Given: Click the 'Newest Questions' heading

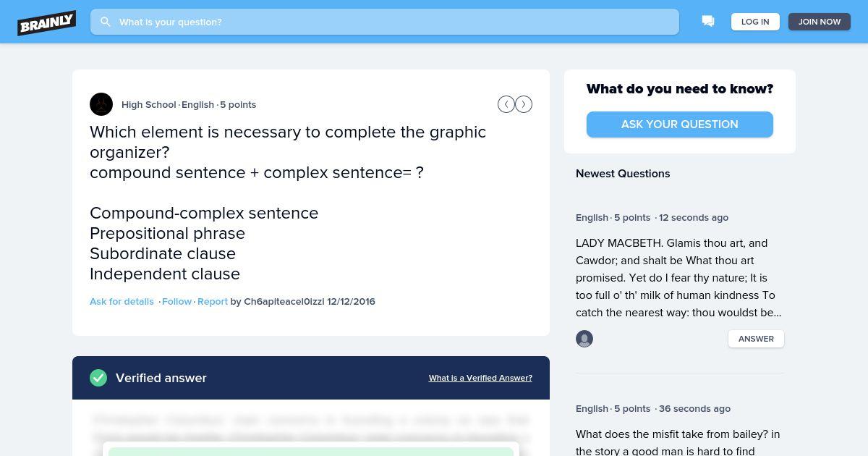Looking at the screenshot, I should pyautogui.click(x=623, y=174).
